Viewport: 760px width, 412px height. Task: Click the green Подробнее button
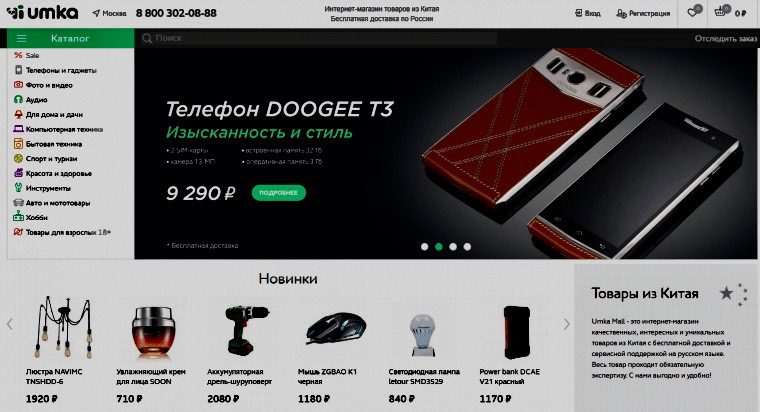279,192
